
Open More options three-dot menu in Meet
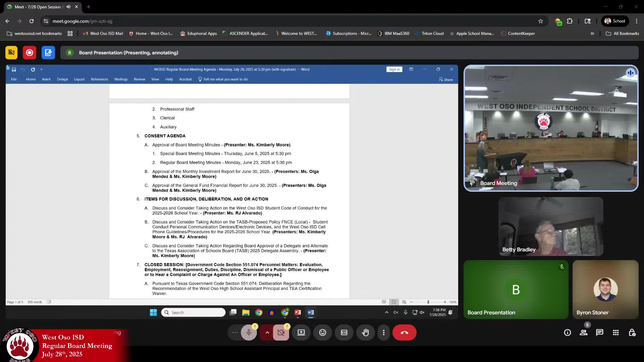click(384, 333)
